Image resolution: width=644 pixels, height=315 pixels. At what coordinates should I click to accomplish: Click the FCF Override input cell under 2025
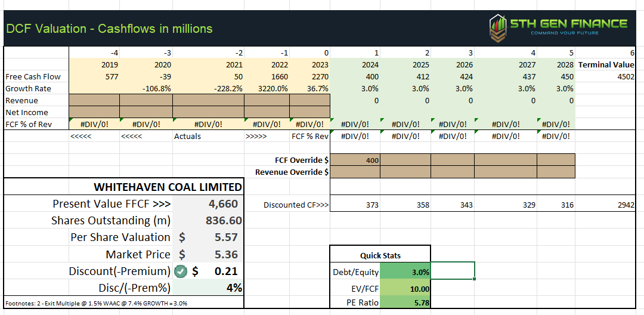405,160
